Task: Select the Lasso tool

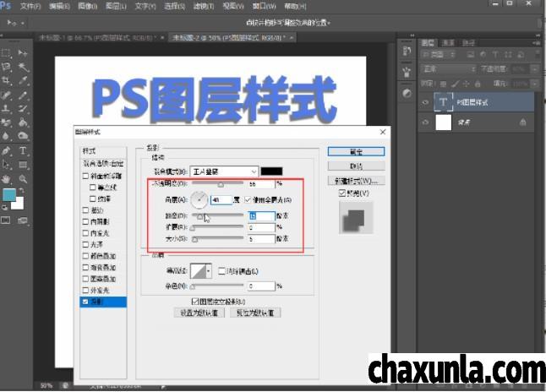Action: tap(6, 67)
